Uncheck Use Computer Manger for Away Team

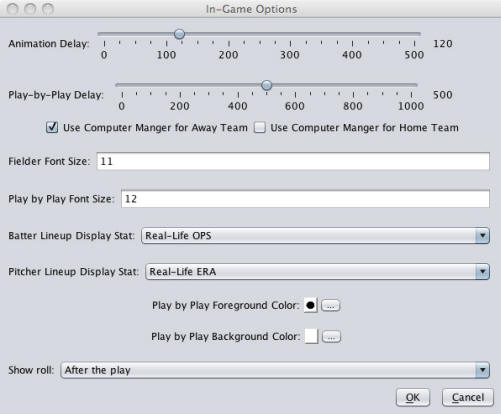tap(52, 127)
